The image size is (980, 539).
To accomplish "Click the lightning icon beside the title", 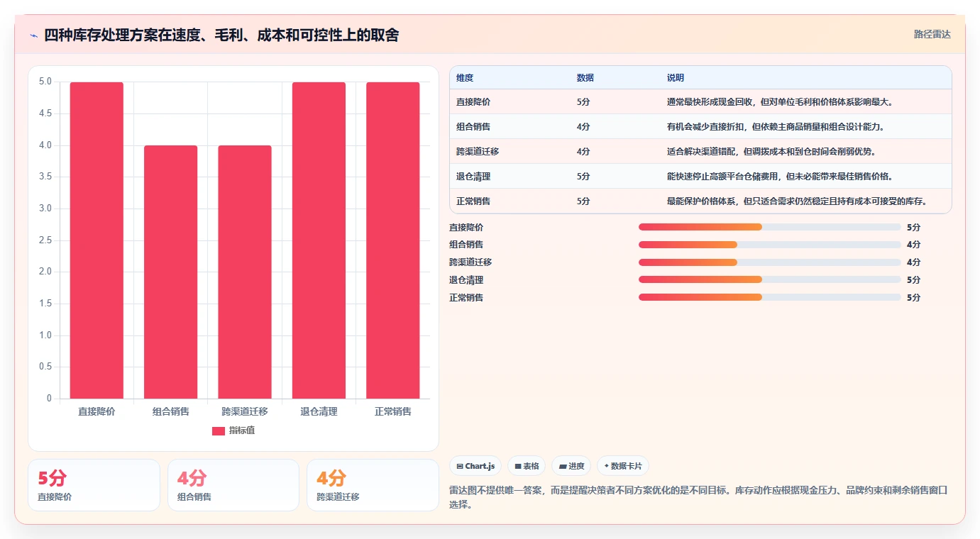I will tap(34, 35).
